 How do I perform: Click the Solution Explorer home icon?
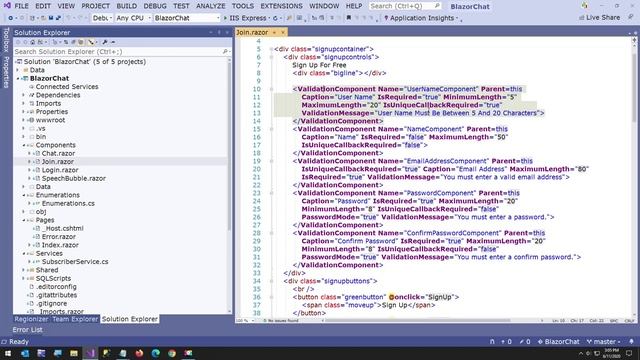tap(33, 42)
